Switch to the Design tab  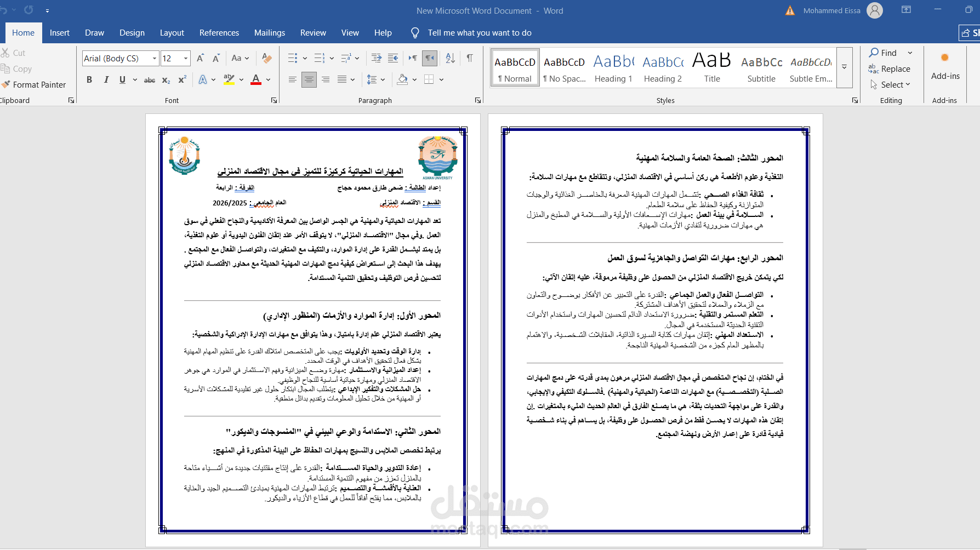(132, 33)
